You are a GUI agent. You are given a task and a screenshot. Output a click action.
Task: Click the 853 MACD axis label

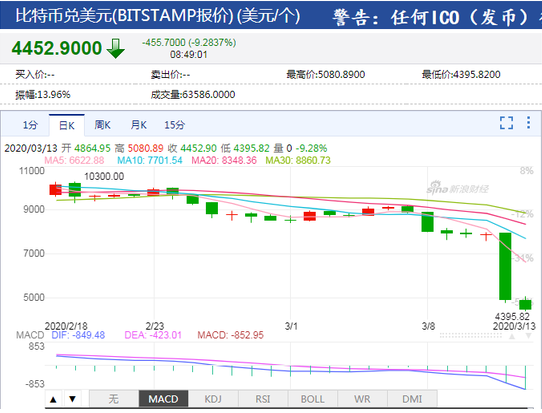coord(36,346)
